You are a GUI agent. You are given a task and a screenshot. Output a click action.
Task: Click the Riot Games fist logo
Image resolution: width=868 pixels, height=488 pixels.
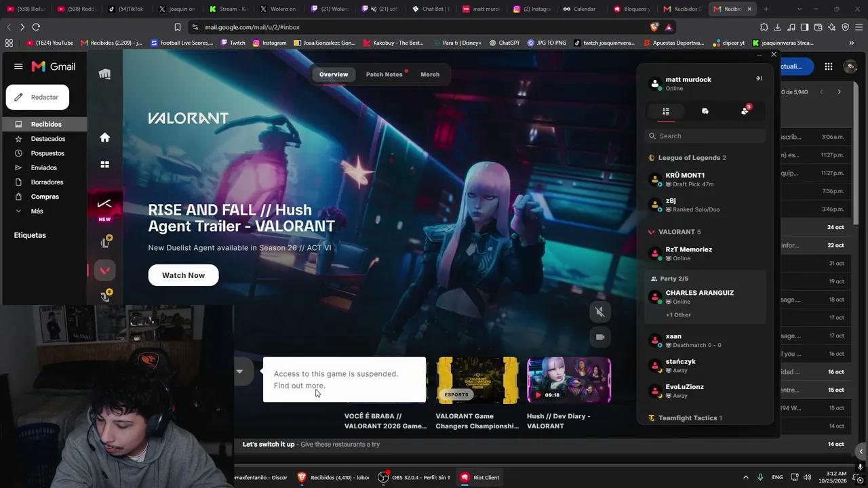coord(104,74)
